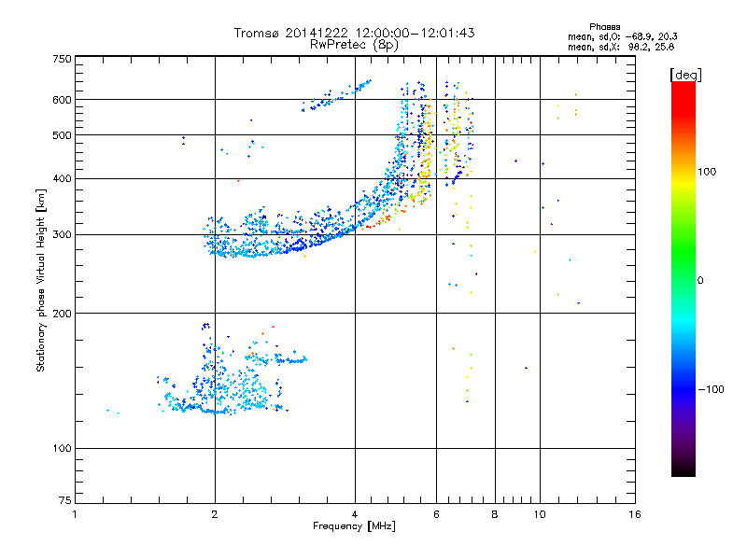Click the x-axis label '4'
This screenshot has height=560, width=747.
coord(355,514)
